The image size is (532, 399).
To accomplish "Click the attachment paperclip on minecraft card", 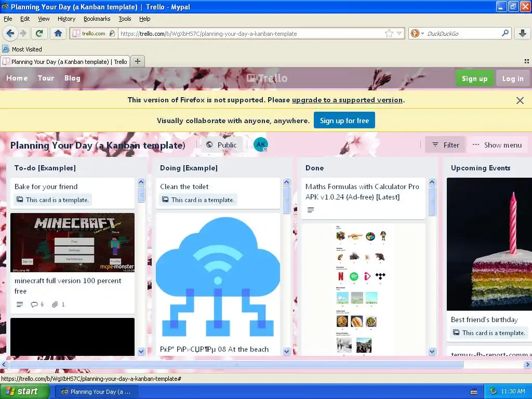I will point(55,304).
